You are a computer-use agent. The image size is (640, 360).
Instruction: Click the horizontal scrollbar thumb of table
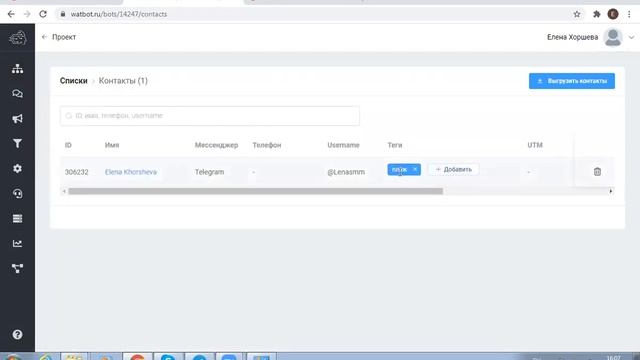coord(256,191)
